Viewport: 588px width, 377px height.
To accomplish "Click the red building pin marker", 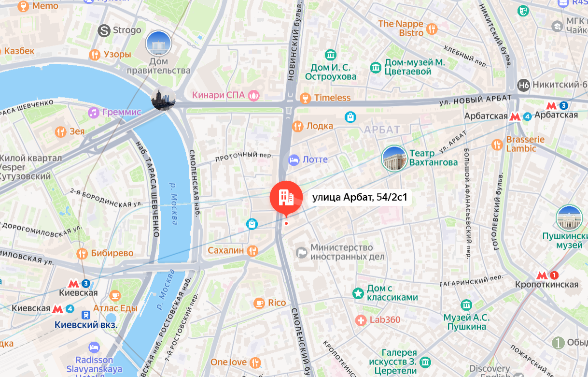I will [287, 198].
